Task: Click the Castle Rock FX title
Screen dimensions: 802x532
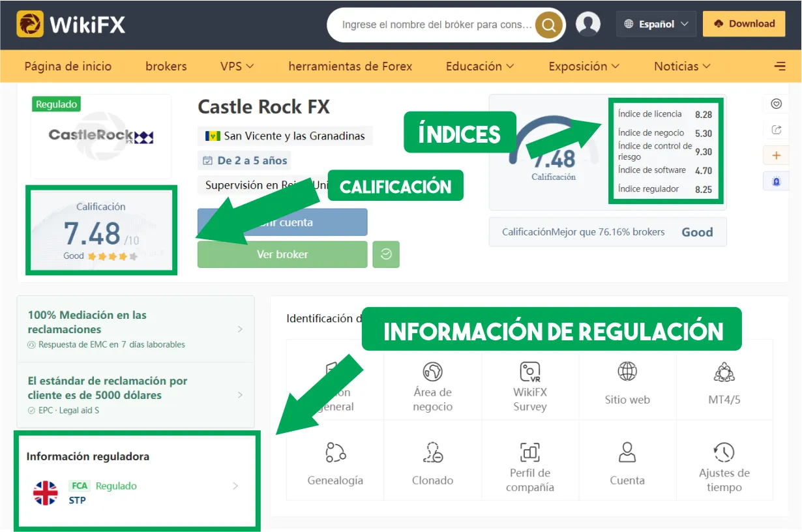Action: tap(263, 106)
